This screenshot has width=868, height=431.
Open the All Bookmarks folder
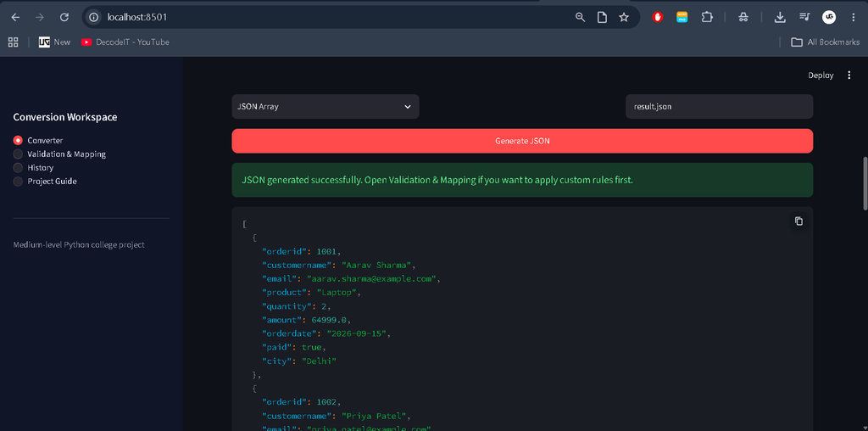click(x=826, y=42)
